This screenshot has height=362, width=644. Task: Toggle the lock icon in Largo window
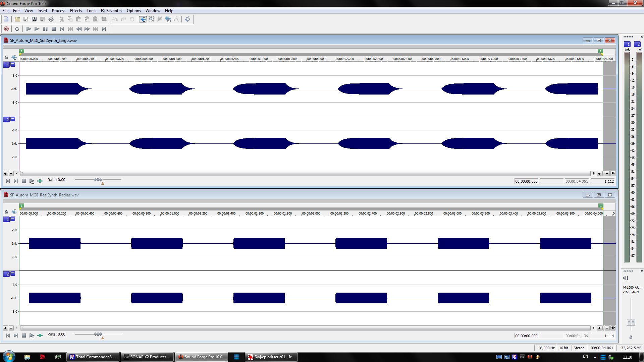pyautogui.click(x=6, y=57)
